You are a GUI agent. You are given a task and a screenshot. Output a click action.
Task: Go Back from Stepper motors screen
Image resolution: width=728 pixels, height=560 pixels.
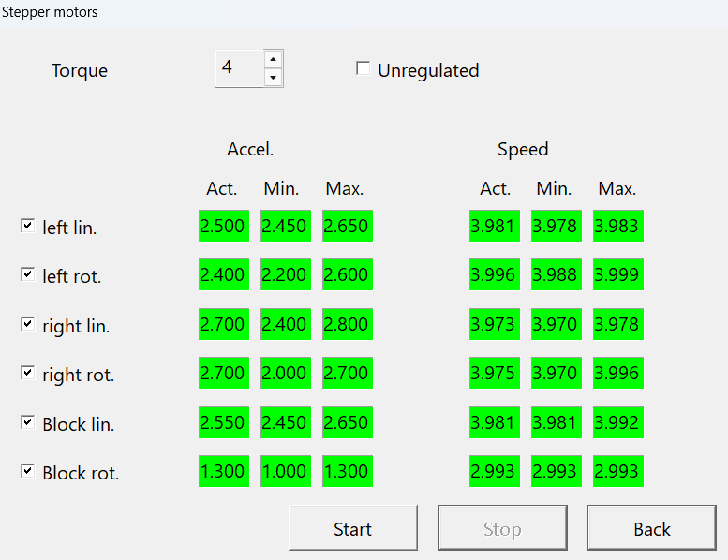pyautogui.click(x=652, y=528)
